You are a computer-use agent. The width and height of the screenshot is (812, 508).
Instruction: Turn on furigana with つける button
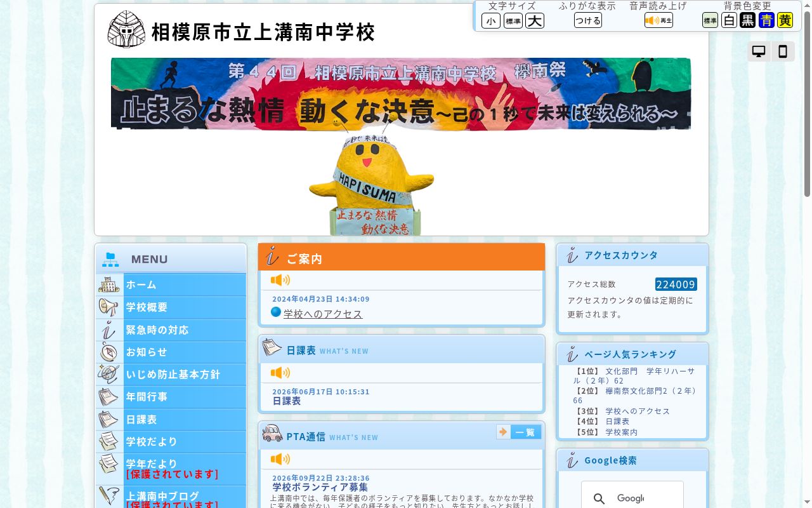pos(588,20)
